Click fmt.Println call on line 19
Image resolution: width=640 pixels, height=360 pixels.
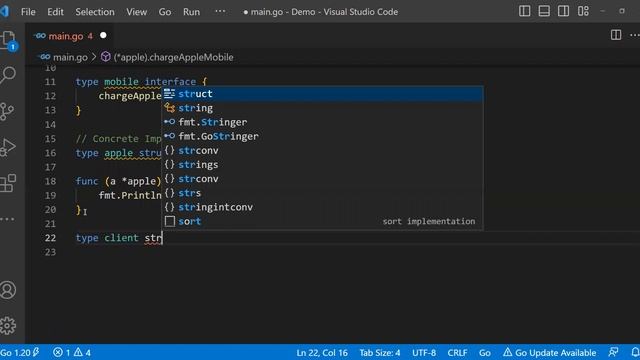coord(130,195)
